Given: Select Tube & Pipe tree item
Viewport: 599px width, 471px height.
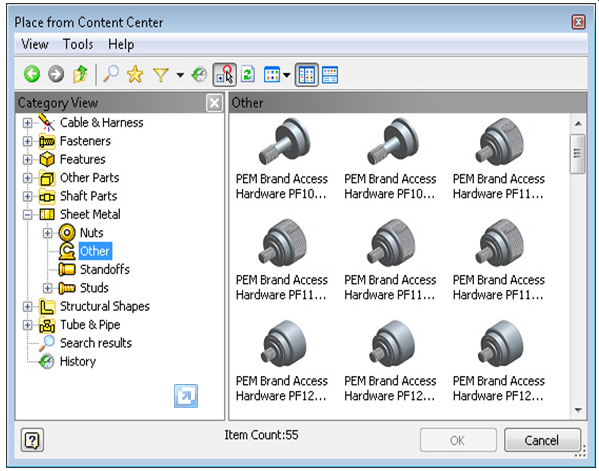Looking at the screenshot, I should pyautogui.click(x=90, y=325).
